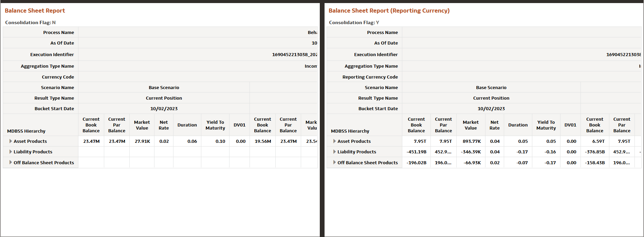Click -66.93K market value cell
Image resolution: width=644 pixels, height=237 pixels.
tap(471, 163)
